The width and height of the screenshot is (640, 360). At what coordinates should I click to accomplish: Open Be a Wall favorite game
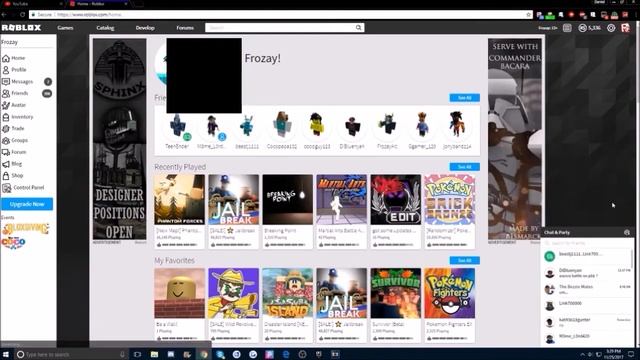click(180, 293)
